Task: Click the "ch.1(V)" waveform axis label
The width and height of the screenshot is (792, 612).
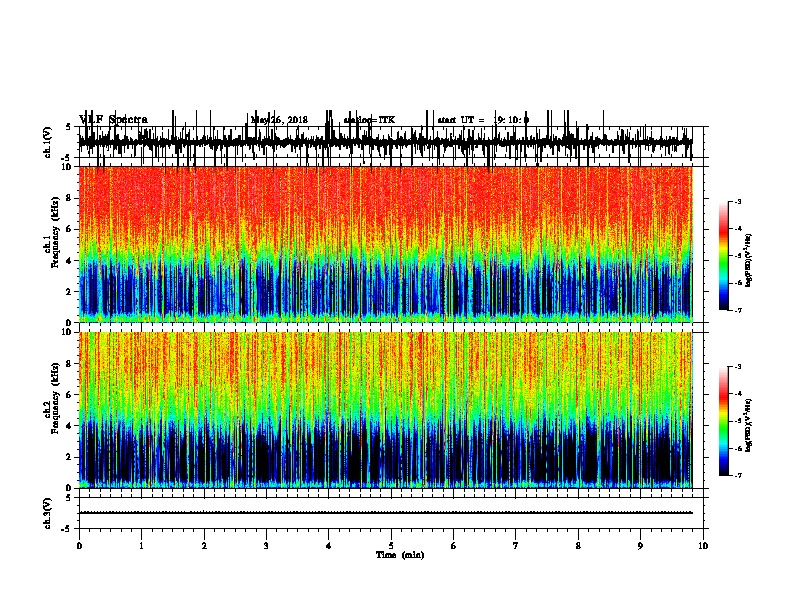Action: point(48,142)
